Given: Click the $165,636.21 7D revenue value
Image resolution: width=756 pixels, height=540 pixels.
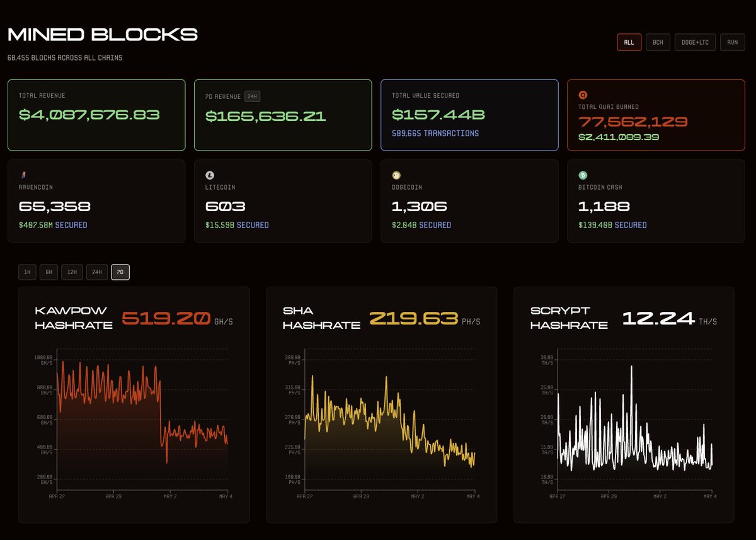Looking at the screenshot, I should tap(266, 115).
